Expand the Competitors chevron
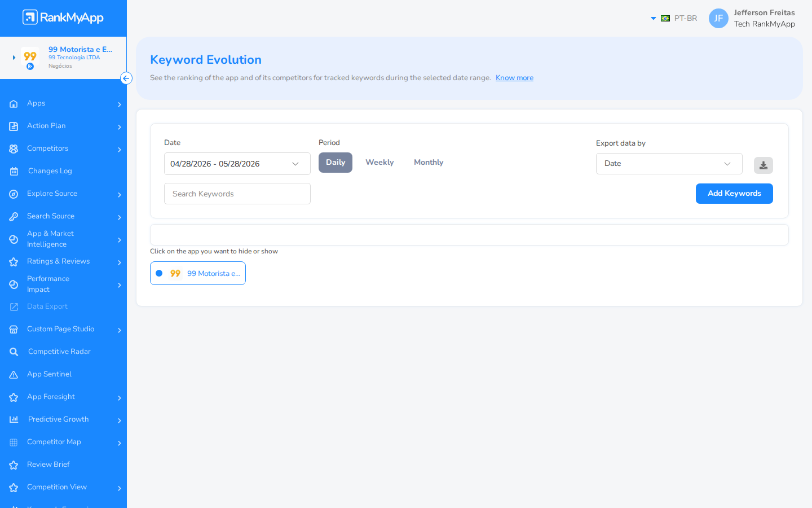The height and width of the screenshot is (508, 812). tap(120, 150)
